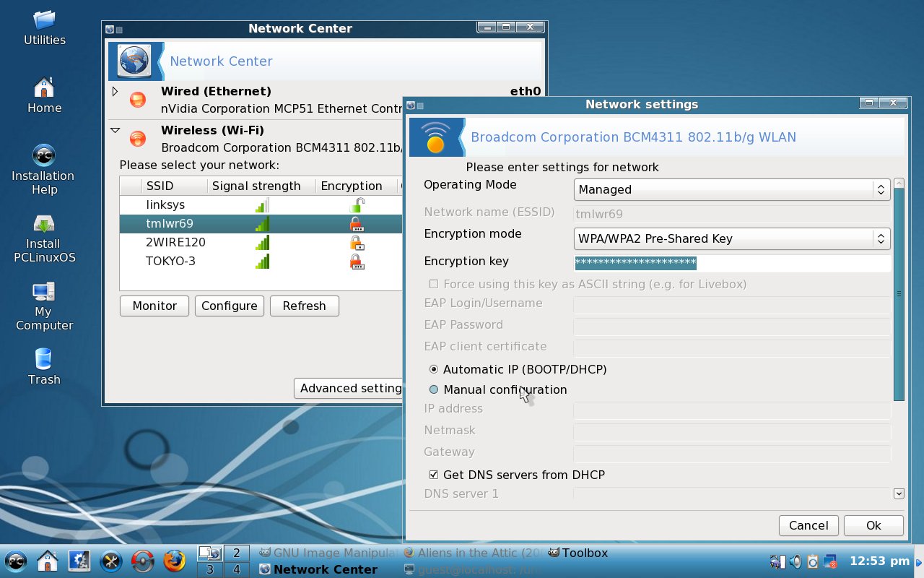Viewport: 924px width, 578px height.
Task: Click the lock icon for 2WIRE120
Action: click(x=357, y=243)
